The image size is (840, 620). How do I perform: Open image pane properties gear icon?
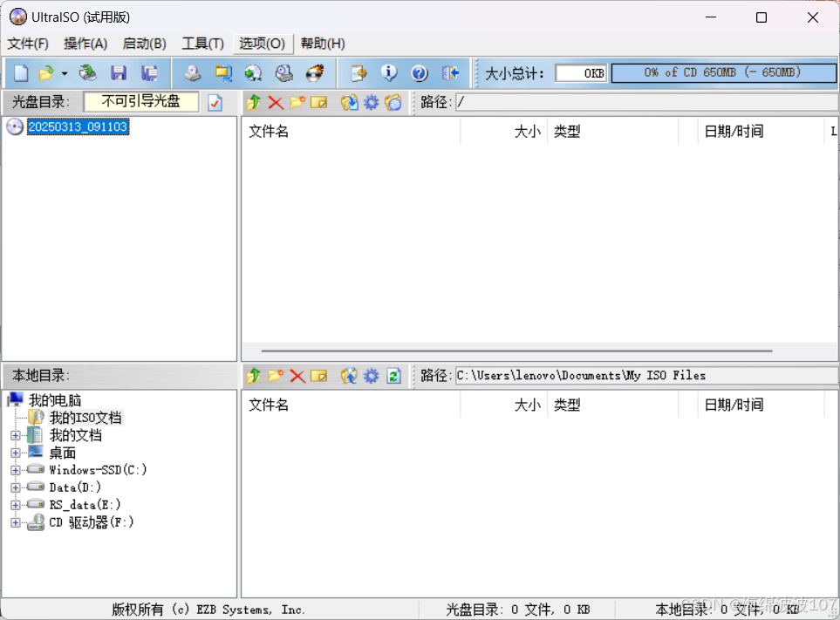coord(372,102)
